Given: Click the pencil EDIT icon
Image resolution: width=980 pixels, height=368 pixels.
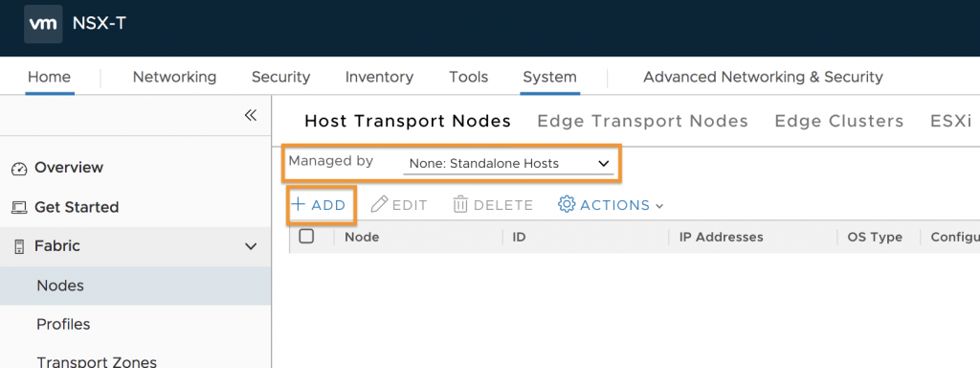Looking at the screenshot, I should click(x=379, y=205).
